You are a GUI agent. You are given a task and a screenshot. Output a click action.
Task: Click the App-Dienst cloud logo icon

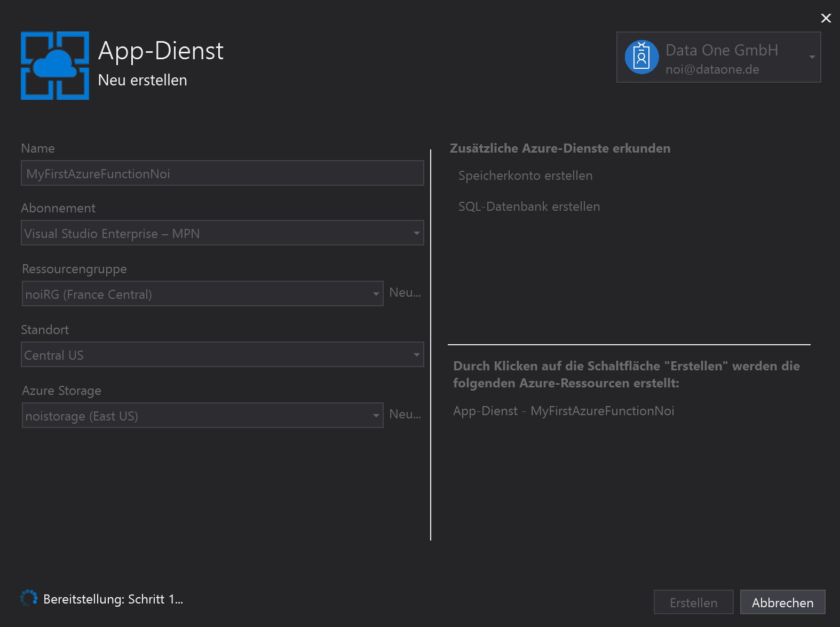[55, 66]
